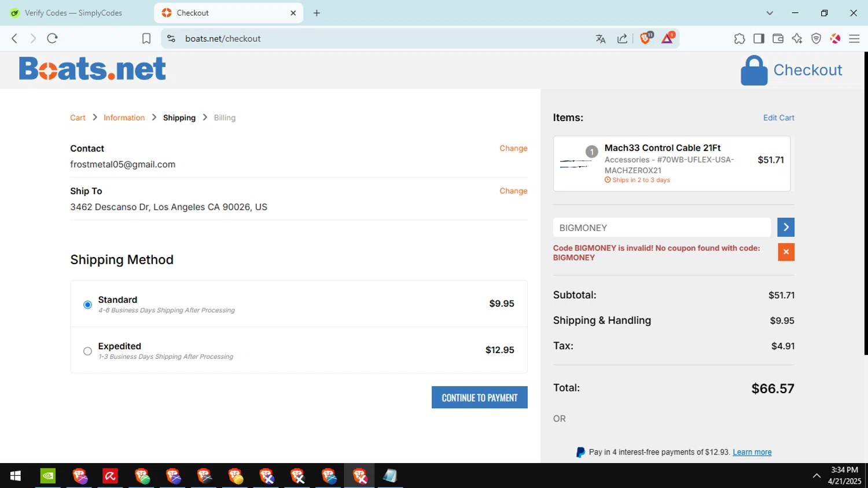Open the browser main menu
The height and width of the screenshot is (488, 868).
coord(854,39)
